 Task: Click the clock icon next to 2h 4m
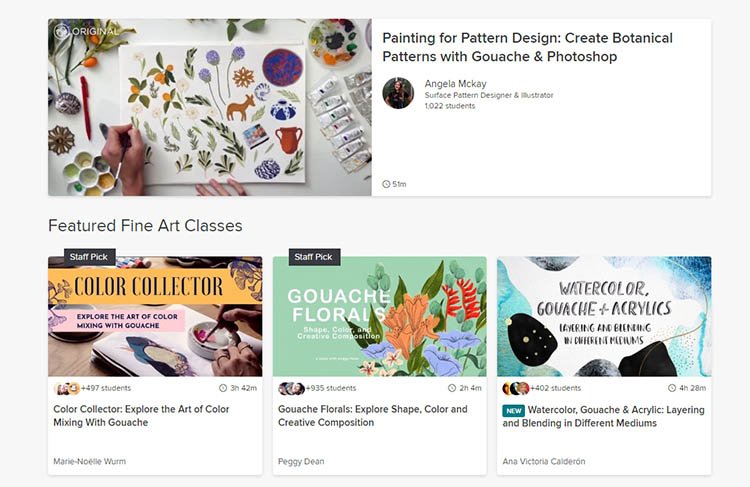[x=452, y=388]
